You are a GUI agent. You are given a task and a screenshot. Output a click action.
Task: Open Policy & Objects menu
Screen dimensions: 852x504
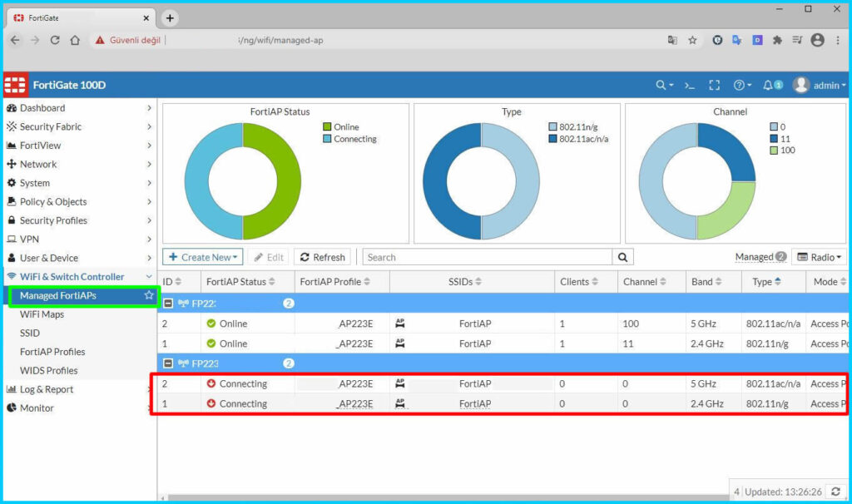tap(79, 201)
